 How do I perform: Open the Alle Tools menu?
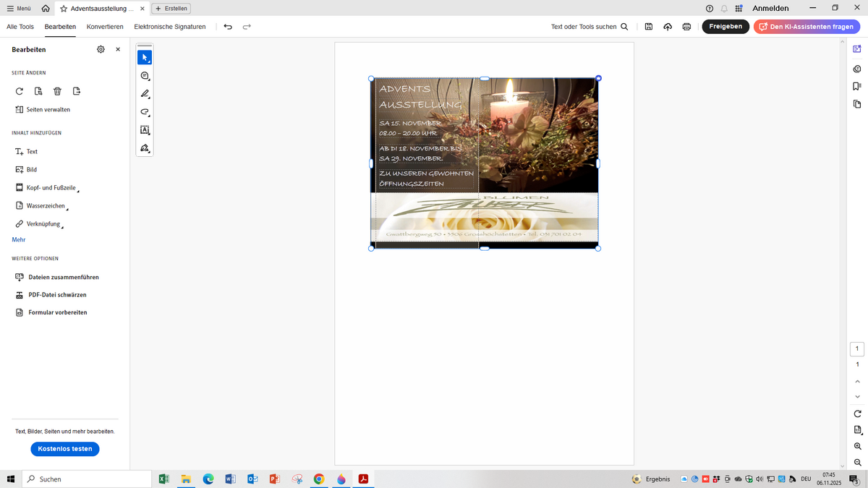pos(20,27)
